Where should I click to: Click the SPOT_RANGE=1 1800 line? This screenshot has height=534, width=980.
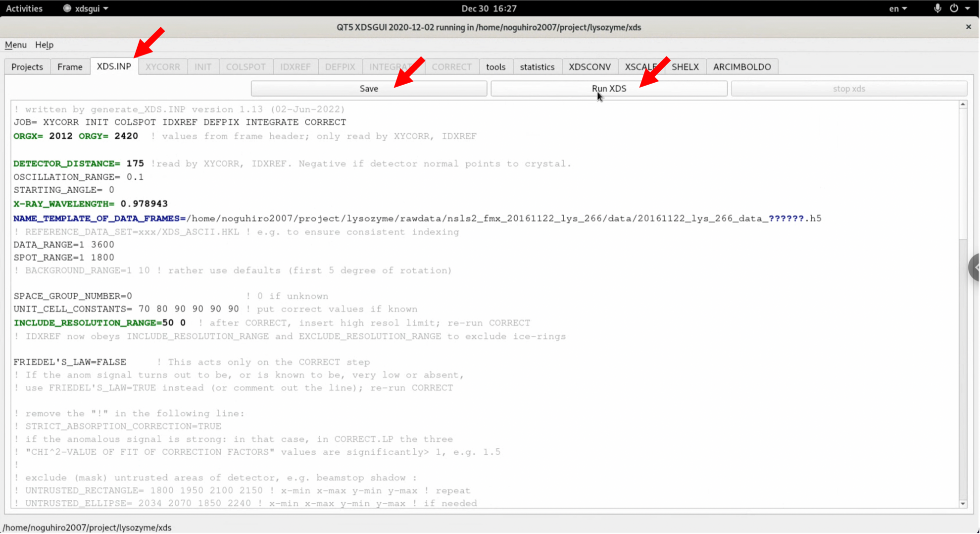(64, 258)
